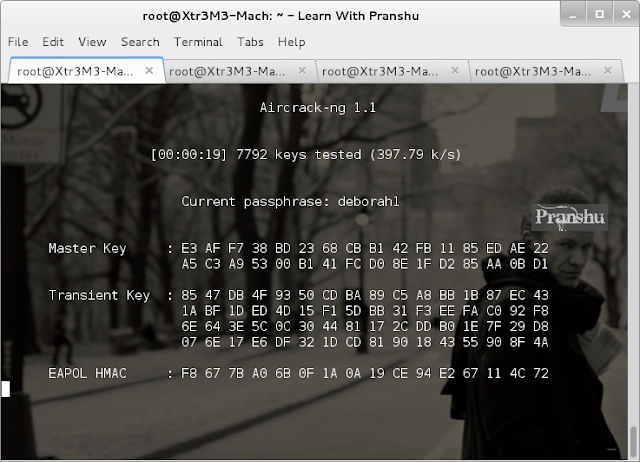Open the Edit menu
640x462 pixels.
(53, 42)
